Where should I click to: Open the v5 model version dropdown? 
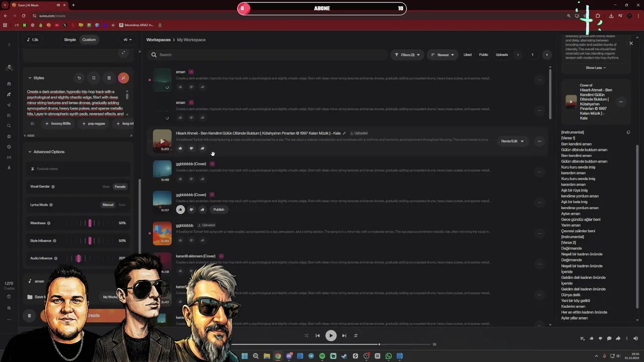(x=128, y=40)
